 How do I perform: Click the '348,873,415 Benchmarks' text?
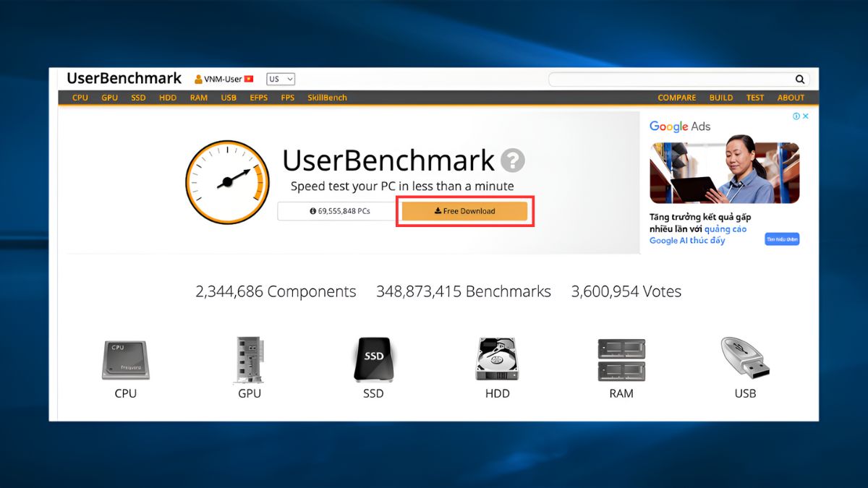(464, 292)
